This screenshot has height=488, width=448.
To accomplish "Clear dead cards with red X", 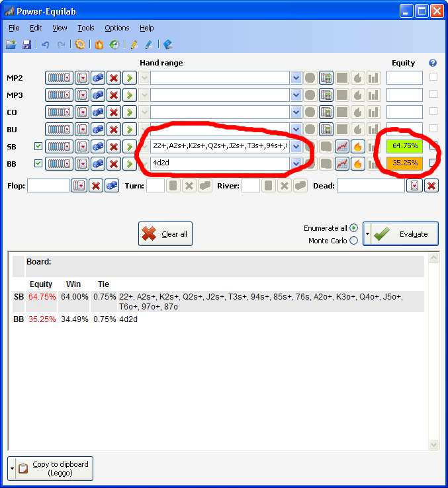I will [x=431, y=186].
